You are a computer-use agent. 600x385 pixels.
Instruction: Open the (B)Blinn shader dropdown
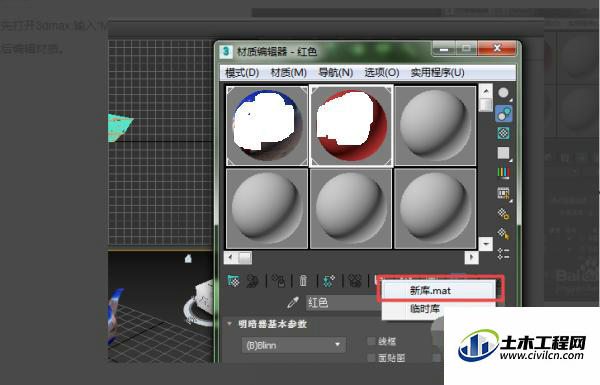tap(294, 345)
